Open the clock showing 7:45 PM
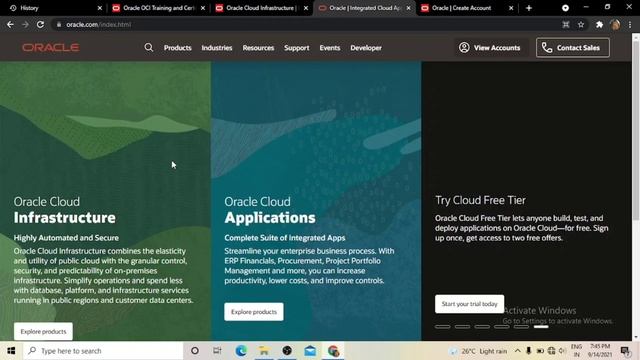This screenshot has height=360, width=640. 600,351
